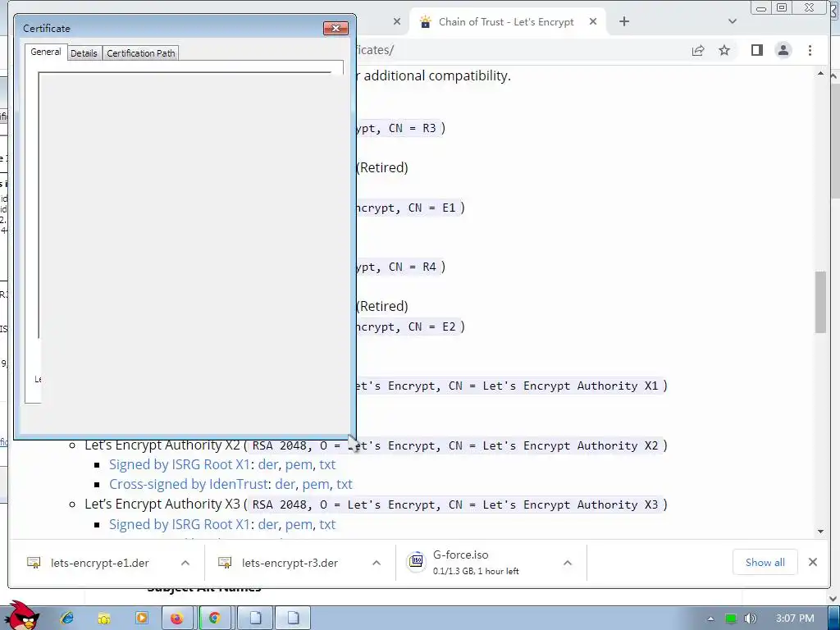840x630 pixels.
Task: Open a new Chrome tab with plus button
Action: [x=624, y=21]
